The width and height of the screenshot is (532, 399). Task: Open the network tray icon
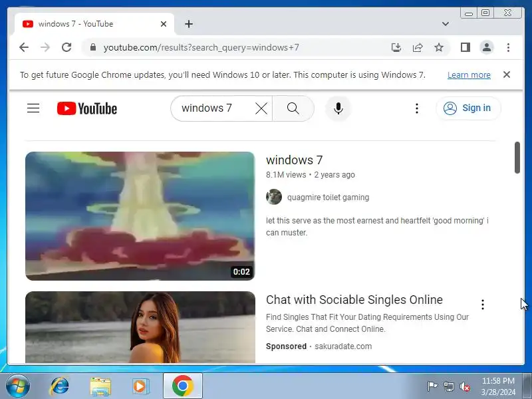click(448, 386)
